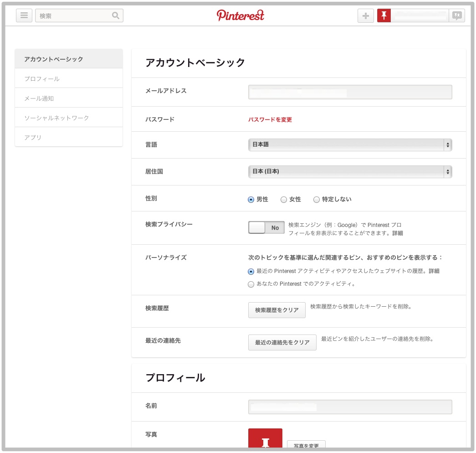The height and width of the screenshot is (453, 476).
Task: Go to アプリ sidebar section
Action: 69,137
